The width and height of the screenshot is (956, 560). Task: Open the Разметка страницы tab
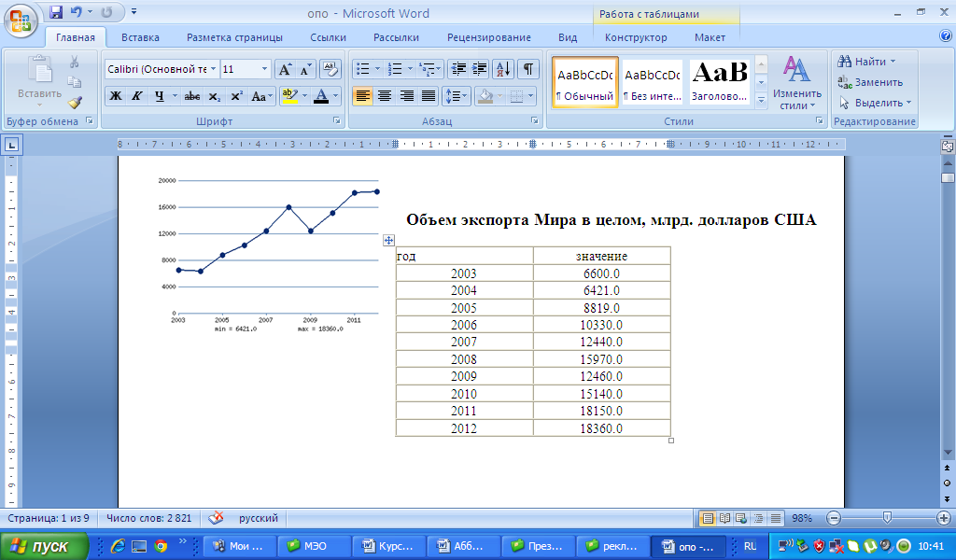[x=234, y=37]
